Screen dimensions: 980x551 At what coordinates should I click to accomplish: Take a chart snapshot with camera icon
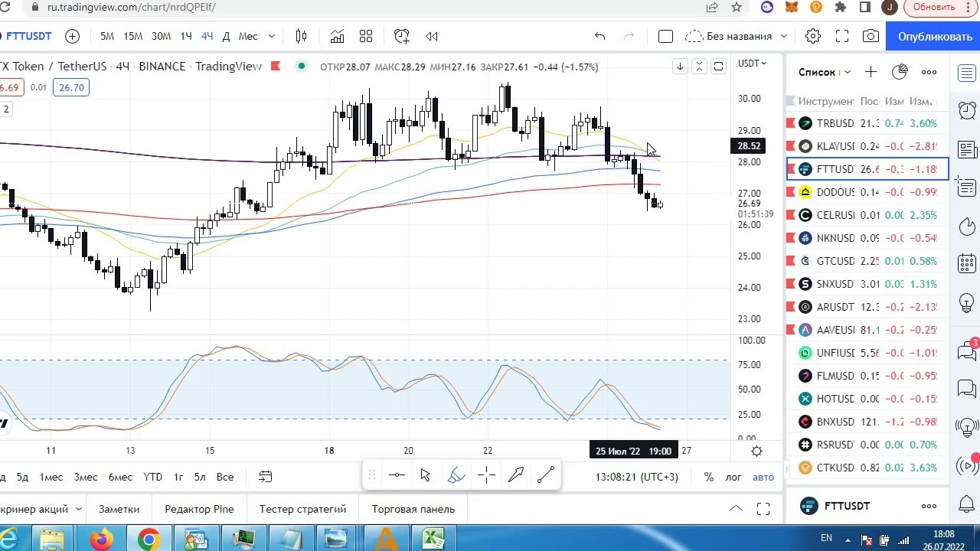point(871,36)
